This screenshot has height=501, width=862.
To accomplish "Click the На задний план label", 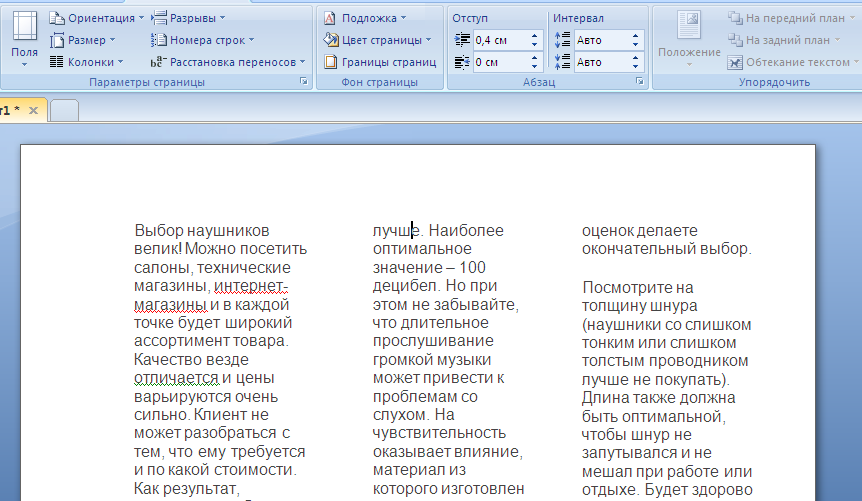I will 788,40.
